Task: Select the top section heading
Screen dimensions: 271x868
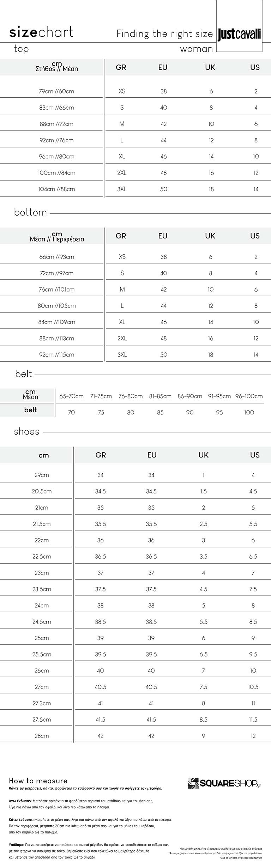Action: click(x=21, y=49)
